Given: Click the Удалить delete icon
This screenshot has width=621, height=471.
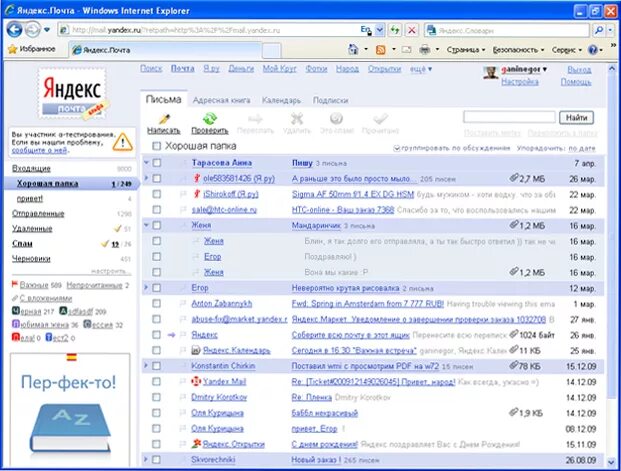Looking at the screenshot, I should pos(297,118).
